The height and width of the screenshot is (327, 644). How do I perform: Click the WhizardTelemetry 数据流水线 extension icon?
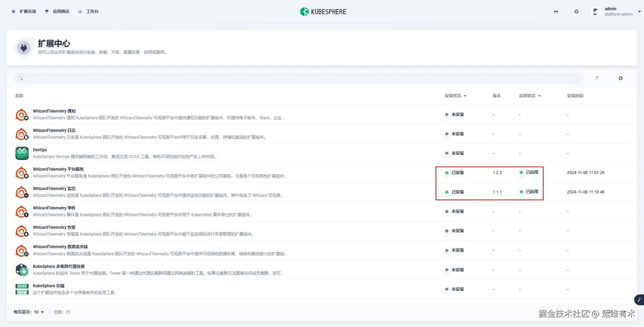point(22,251)
